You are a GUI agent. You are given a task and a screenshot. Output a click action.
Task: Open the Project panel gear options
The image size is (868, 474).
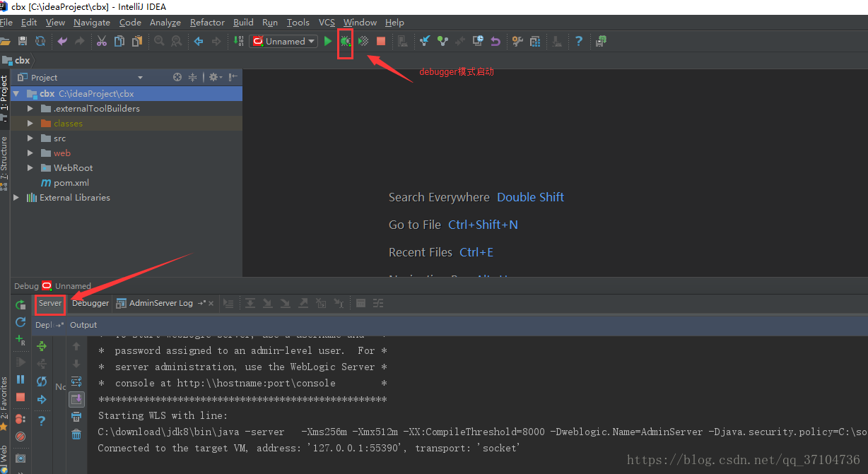215,77
